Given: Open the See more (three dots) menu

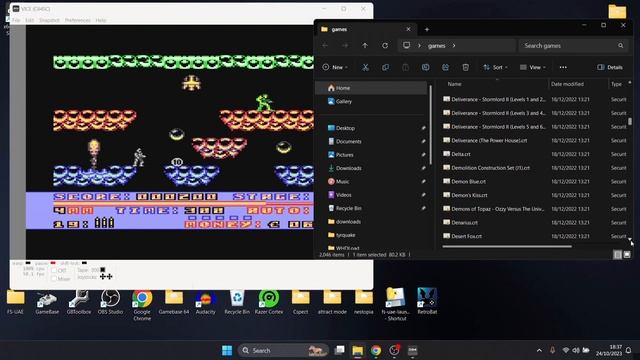Looking at the screenshot, I should pos(563,67).
